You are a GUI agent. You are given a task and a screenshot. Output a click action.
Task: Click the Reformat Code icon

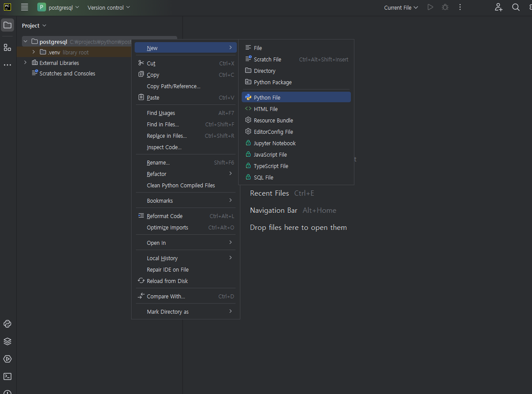point(141,216)
